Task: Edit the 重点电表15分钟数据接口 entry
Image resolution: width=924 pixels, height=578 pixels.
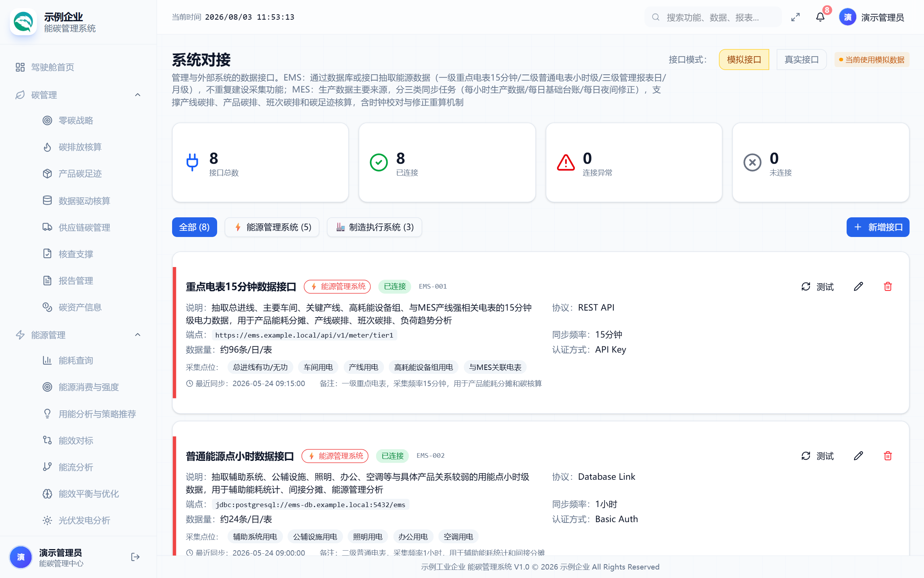Action: (859, 286)
